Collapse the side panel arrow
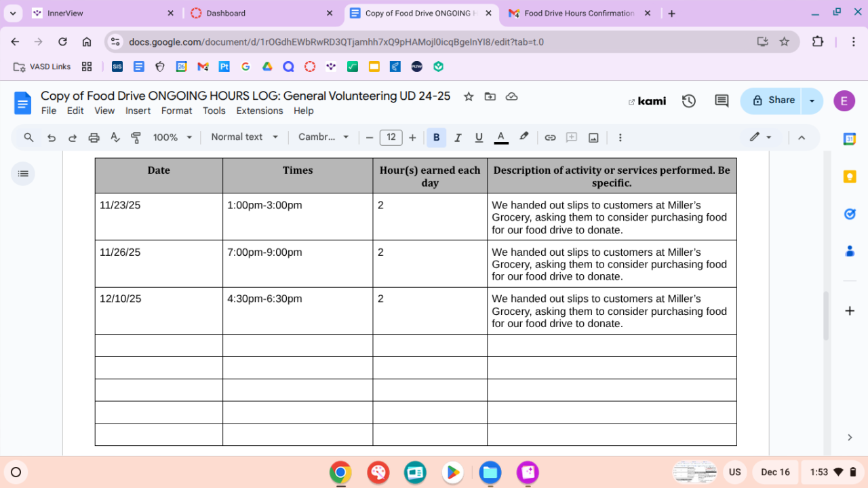 [x=850, y=438]
